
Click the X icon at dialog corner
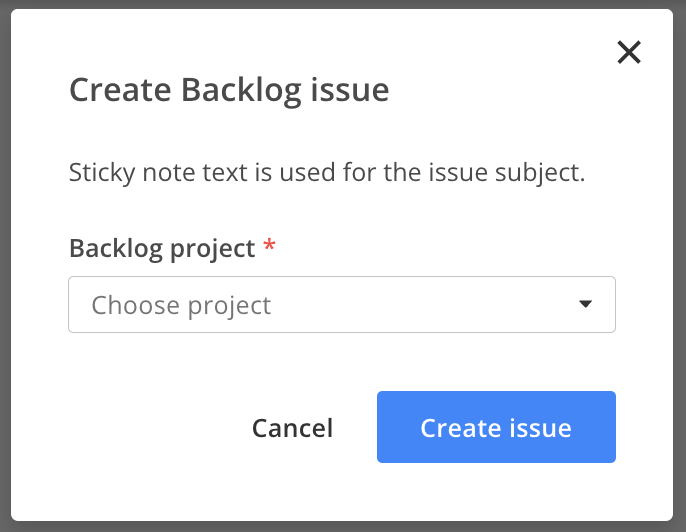point(629,52)
